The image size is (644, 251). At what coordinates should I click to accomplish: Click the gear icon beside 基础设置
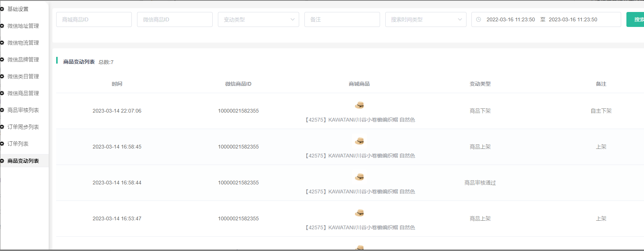(x=2, y=9)
